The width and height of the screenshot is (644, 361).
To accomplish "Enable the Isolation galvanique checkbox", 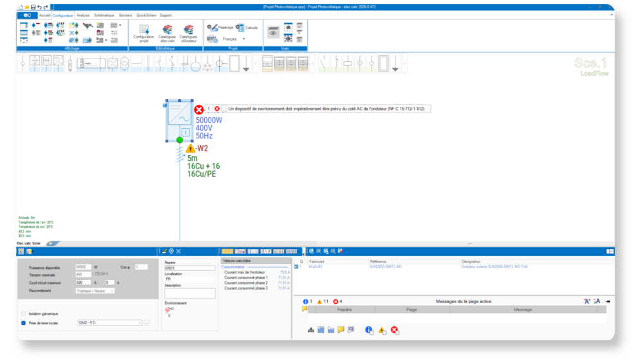I will click(x=24, y=314).
